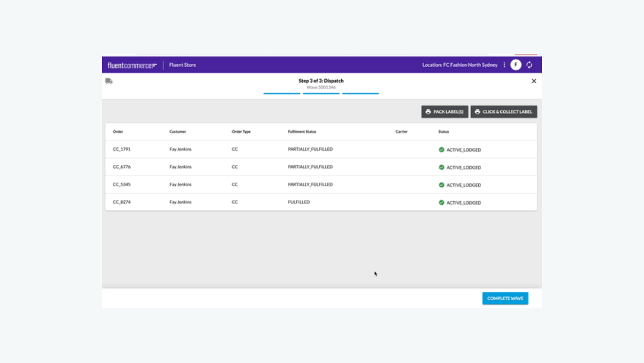Select 'Fluent Store' in the header bar
Image resolution: width=644 pixels, height=363 pixels.
click(182, 64)
